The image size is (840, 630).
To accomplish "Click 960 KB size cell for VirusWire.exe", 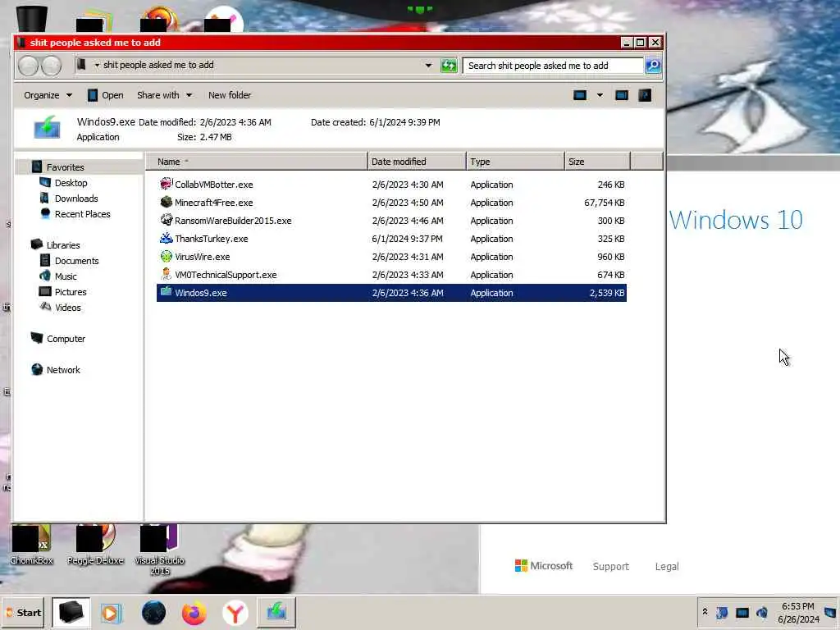I will pyautogui.click(x=610, y=257).
